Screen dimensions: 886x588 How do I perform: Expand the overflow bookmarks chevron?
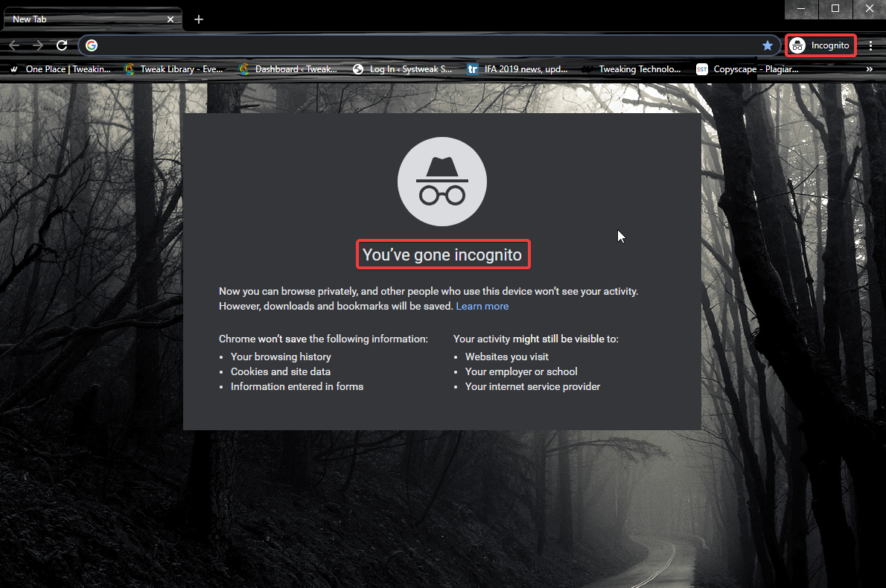(x=869, y=68)
